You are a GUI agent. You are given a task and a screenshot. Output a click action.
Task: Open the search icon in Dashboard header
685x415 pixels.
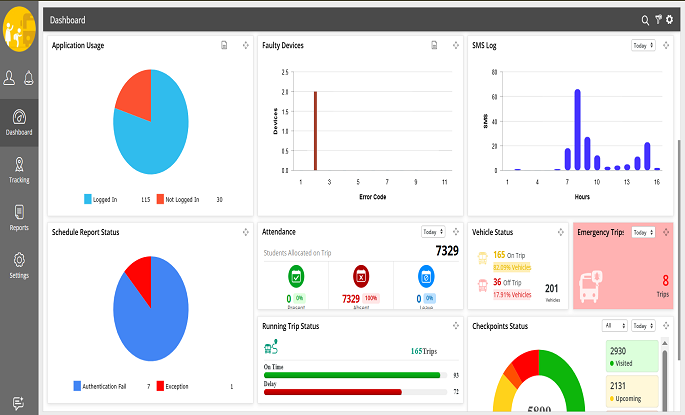(x=645, y=20)
